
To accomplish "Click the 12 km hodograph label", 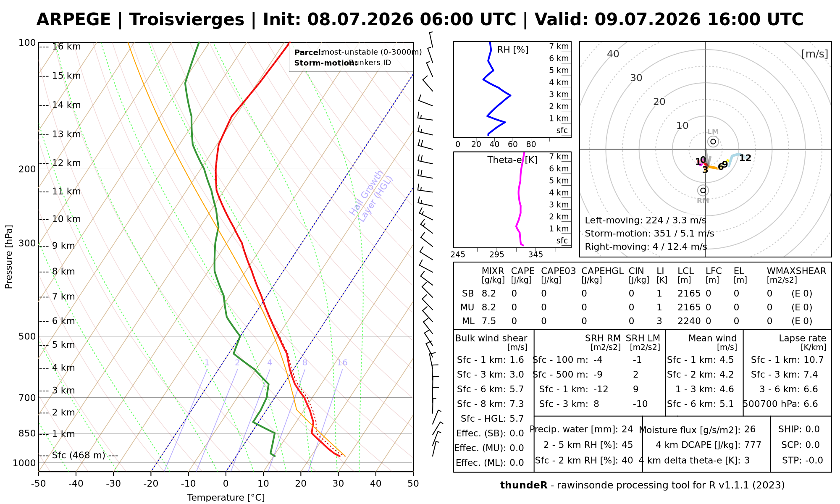I will 745,158.
